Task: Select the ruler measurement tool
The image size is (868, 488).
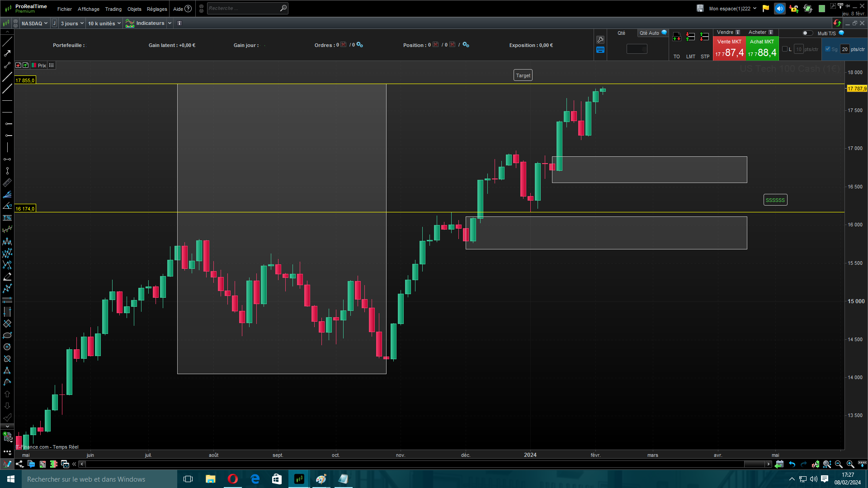Action: [7, 183]
